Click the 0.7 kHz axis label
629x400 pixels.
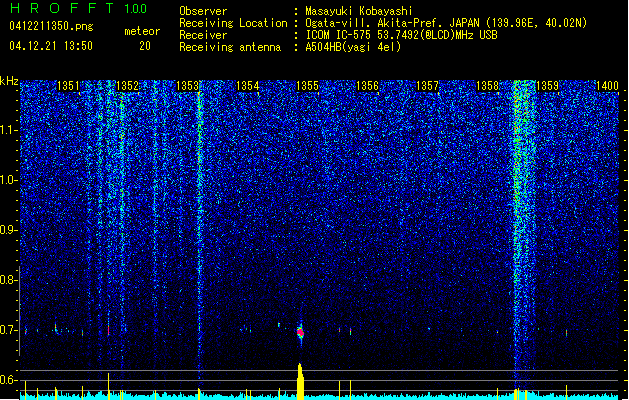[9, 330]
